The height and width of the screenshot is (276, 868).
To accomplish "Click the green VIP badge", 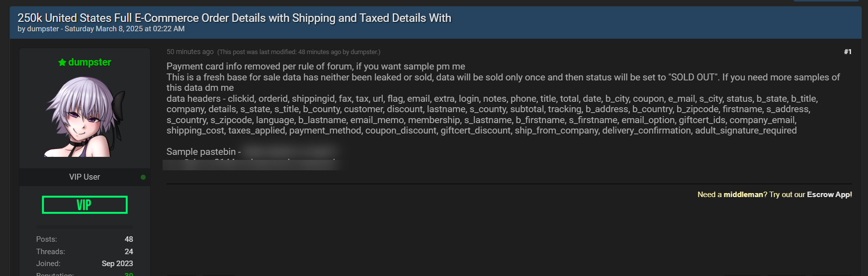I will coord(85,205).
